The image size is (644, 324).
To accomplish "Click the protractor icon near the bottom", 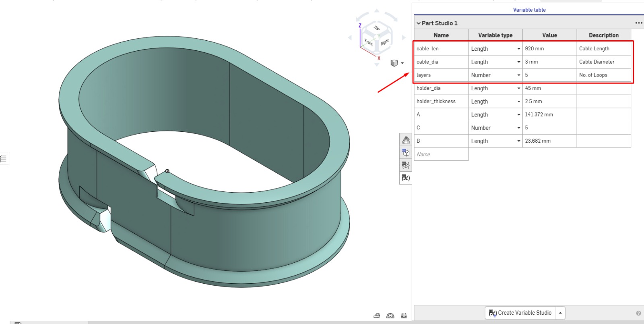I will (390, 316).
